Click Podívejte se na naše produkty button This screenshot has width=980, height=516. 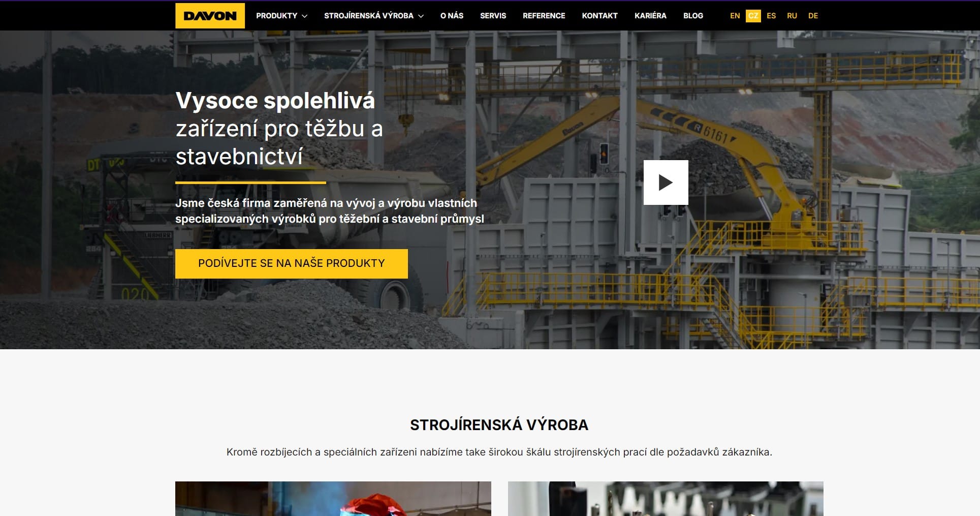292,263
